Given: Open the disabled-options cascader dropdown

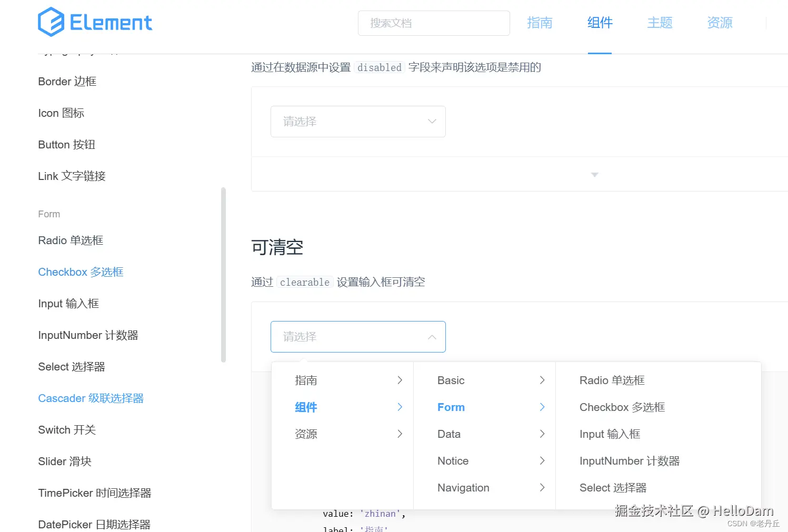Looking at the screenshot, I should 358,122.
